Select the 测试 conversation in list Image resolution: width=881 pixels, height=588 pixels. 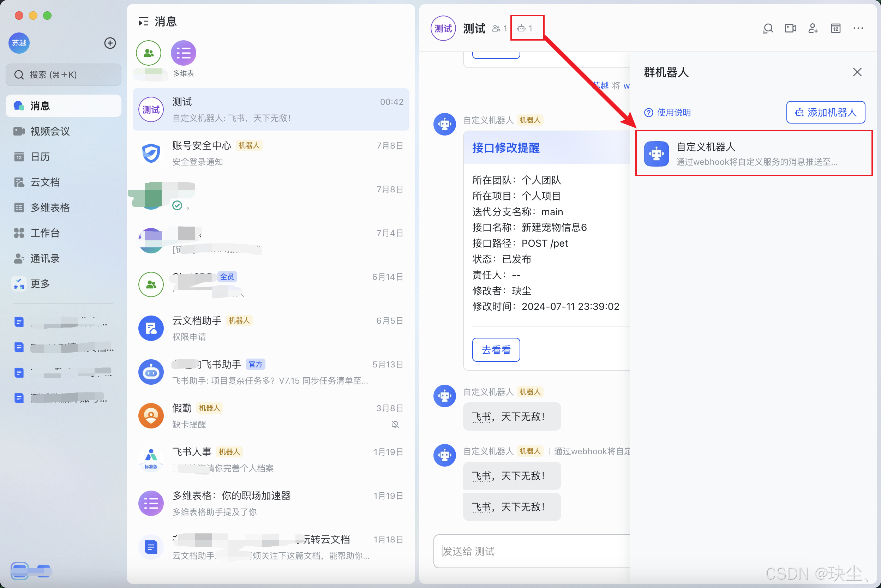[x=271, y=110]
